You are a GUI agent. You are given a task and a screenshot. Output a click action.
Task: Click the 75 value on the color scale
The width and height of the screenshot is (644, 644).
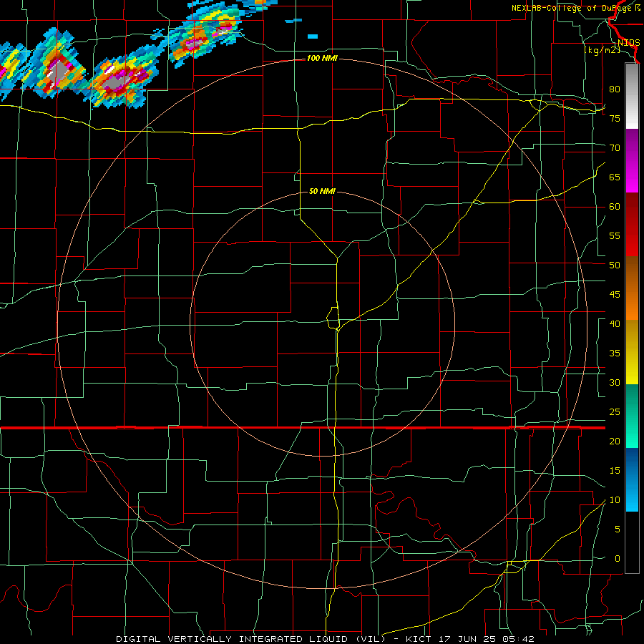coord(615,119)
